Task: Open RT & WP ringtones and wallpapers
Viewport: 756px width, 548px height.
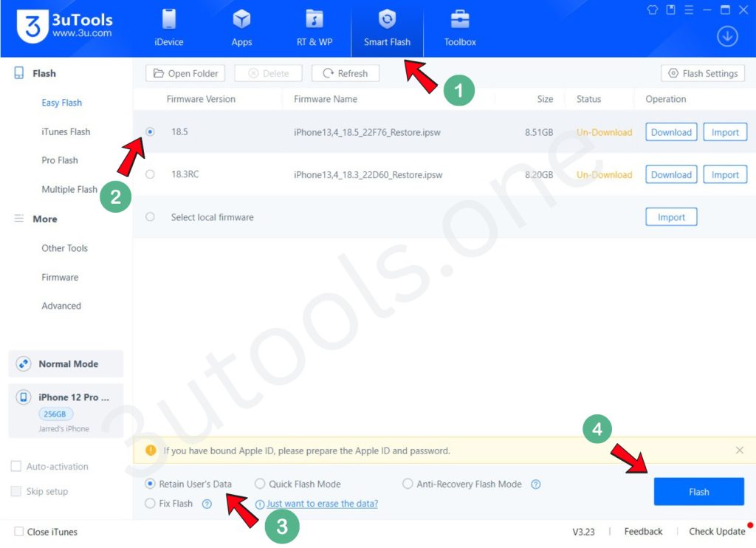Action: 315,27
